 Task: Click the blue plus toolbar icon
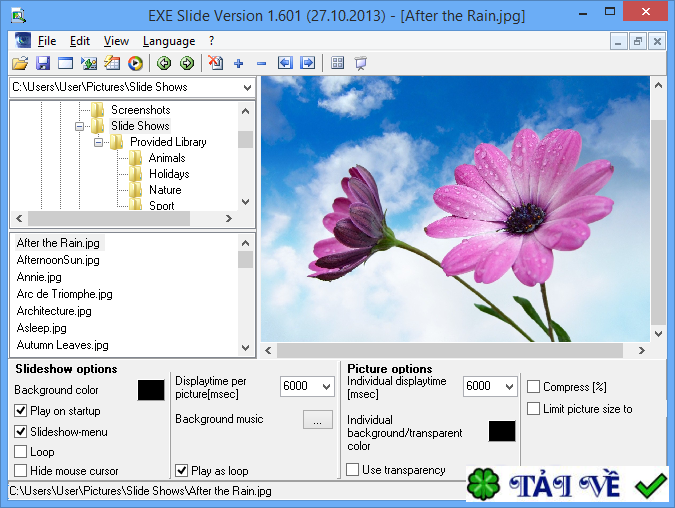(x=238, y=63)
